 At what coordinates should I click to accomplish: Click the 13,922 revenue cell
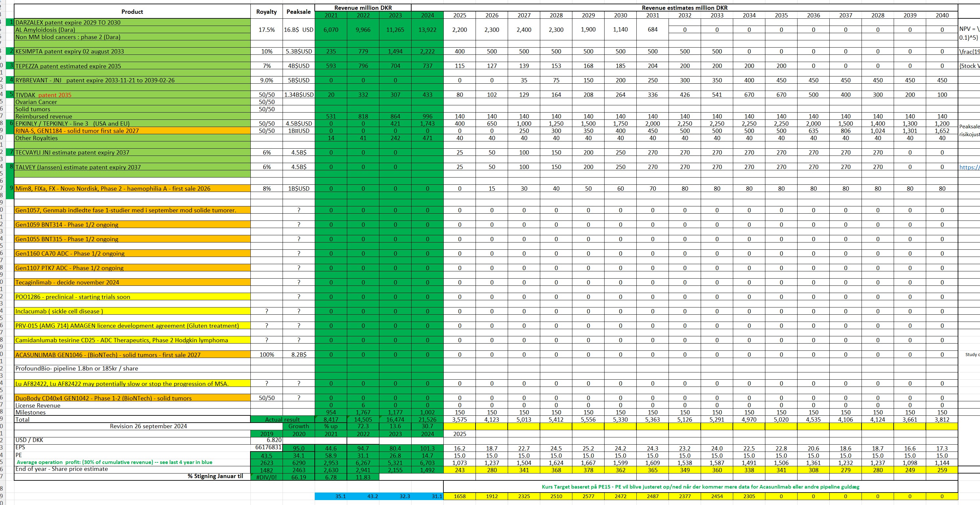(428, 30)
